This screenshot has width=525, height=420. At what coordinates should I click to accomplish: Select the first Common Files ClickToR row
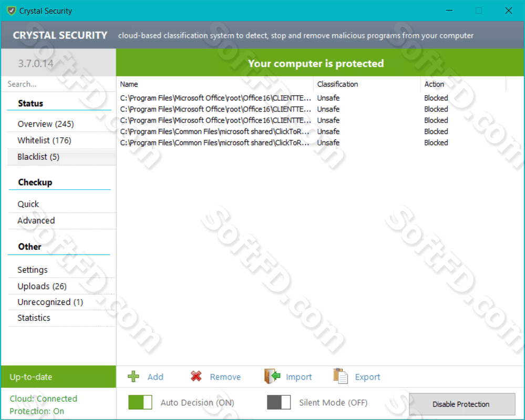click(312, 131)
